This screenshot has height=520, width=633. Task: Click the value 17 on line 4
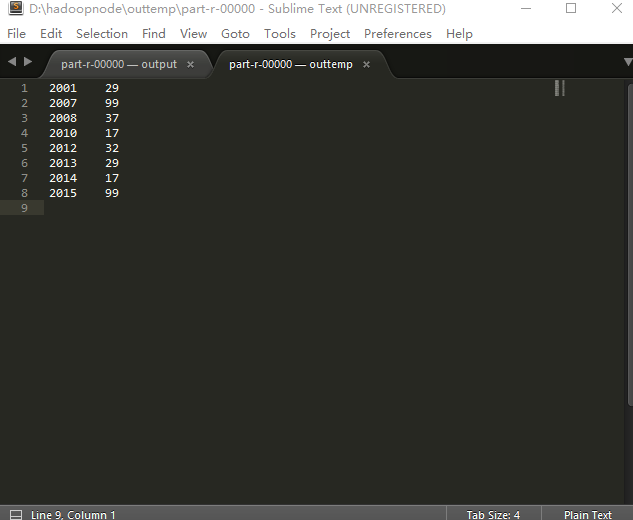click(112, 133)
